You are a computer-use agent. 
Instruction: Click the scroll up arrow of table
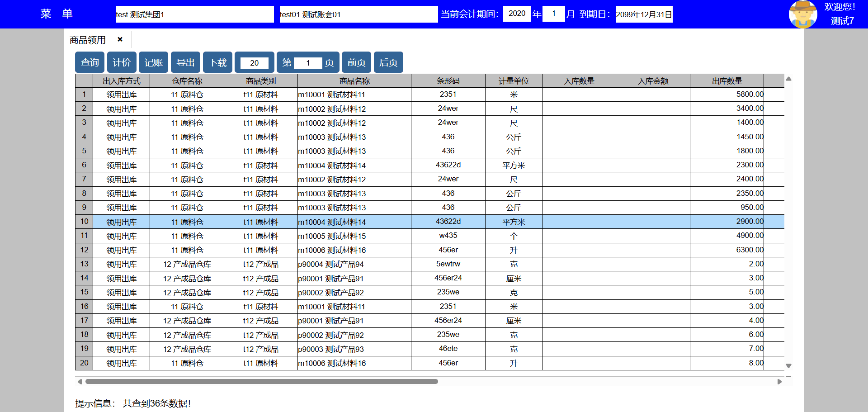[x=788, y=79]
